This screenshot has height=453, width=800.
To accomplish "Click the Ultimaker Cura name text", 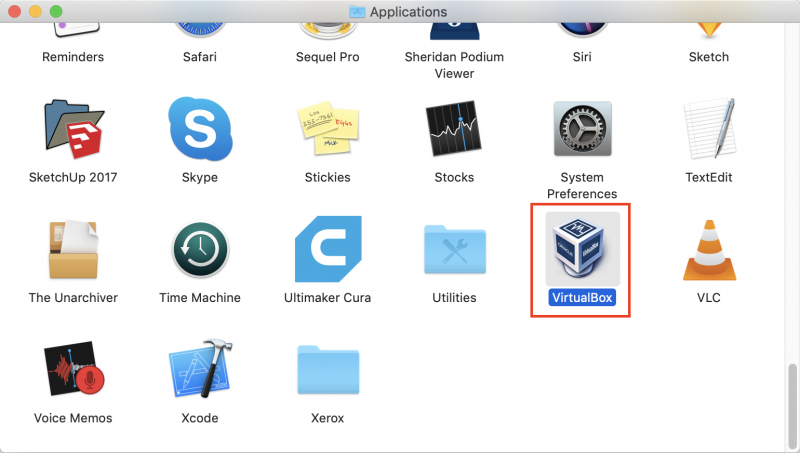I will [x=328, y=297].
